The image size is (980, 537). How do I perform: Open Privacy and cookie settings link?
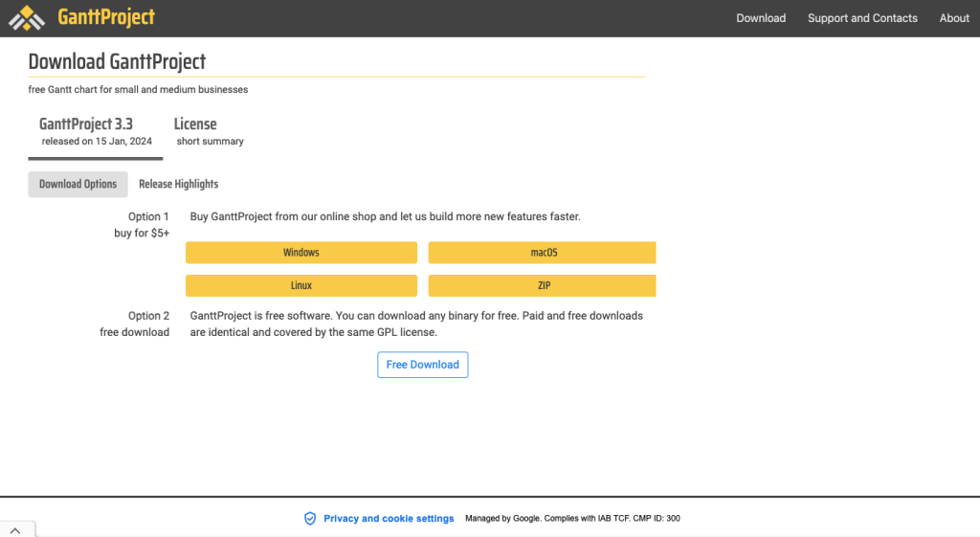point(389,518)
